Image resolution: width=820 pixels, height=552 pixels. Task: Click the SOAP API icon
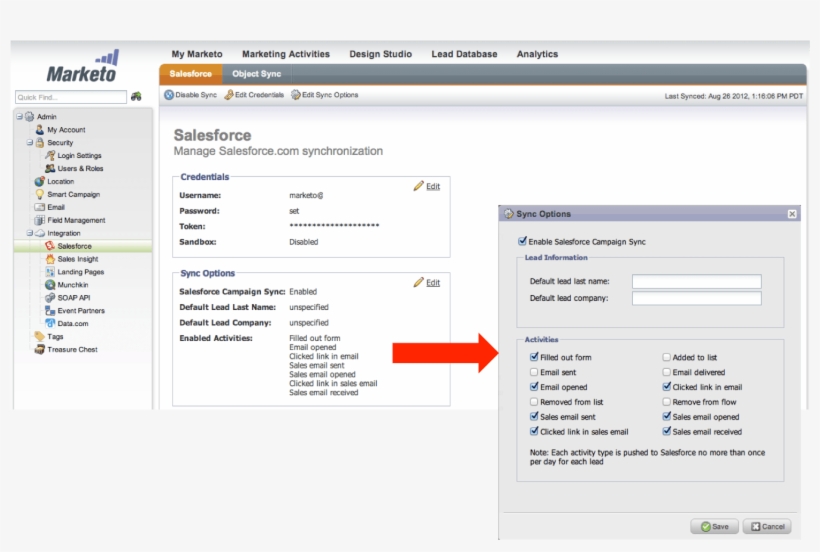[x=50, y=297]
